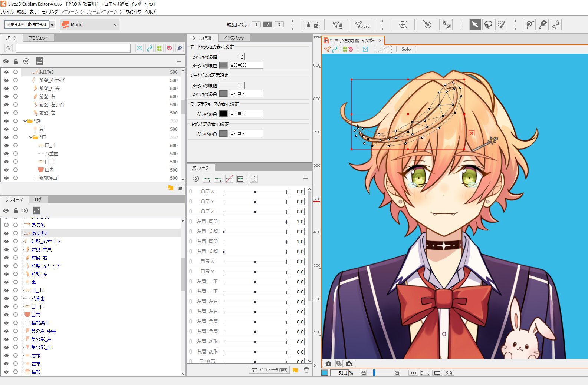Open the モデリング menu
This screenshot has width=588, height=385.
(x=49, y=12)
